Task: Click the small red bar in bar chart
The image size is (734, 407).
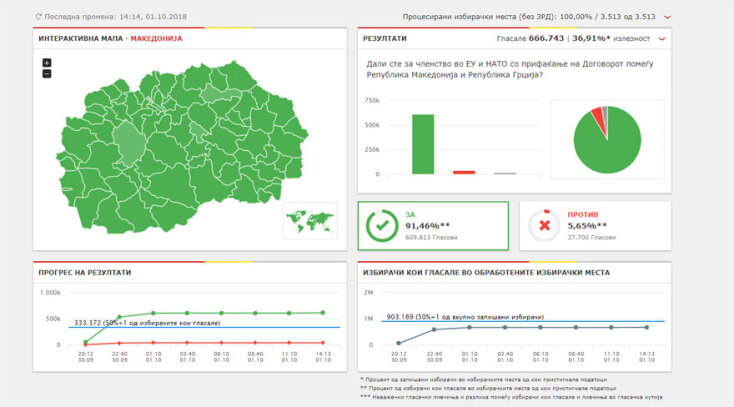Action: (x=464, y=172)
